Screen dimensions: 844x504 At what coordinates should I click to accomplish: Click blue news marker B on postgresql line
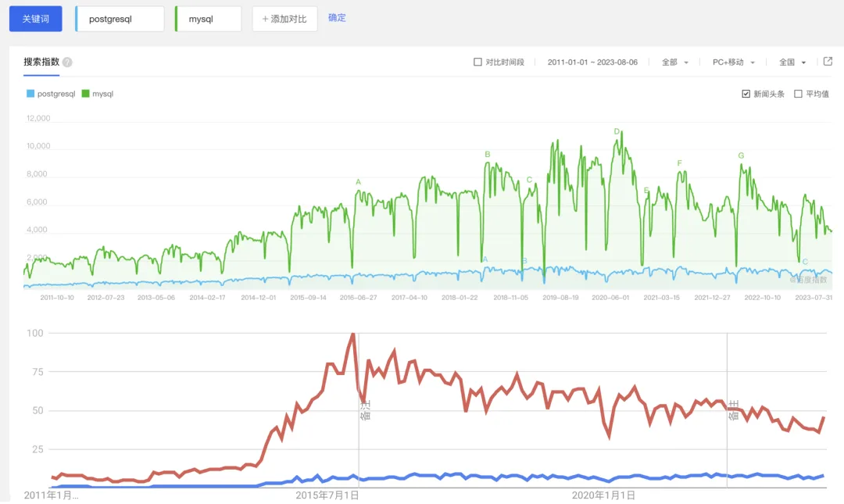point(525,261)
